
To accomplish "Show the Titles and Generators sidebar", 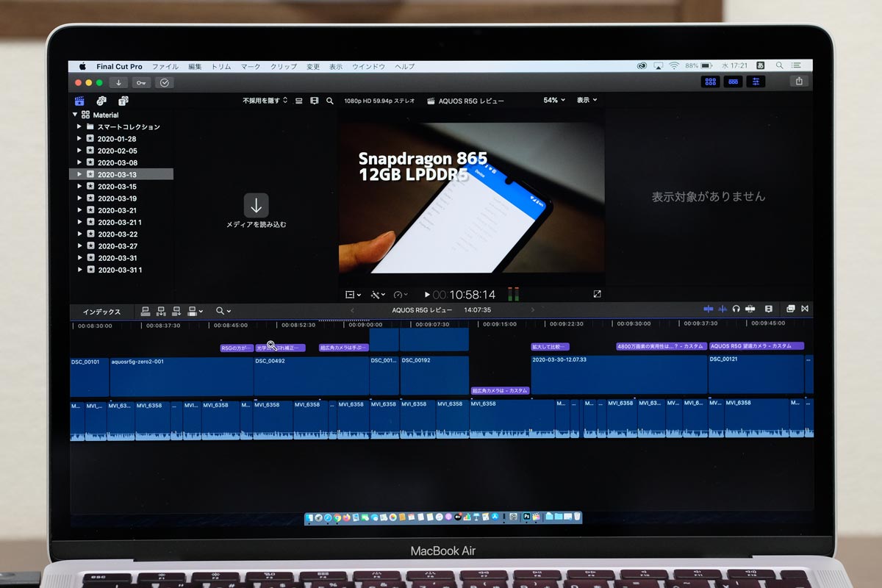I will [123, 101].
